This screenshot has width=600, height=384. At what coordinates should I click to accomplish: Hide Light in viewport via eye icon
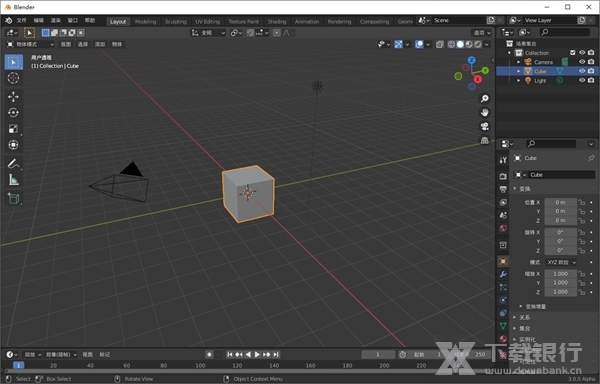click(582, 80)
